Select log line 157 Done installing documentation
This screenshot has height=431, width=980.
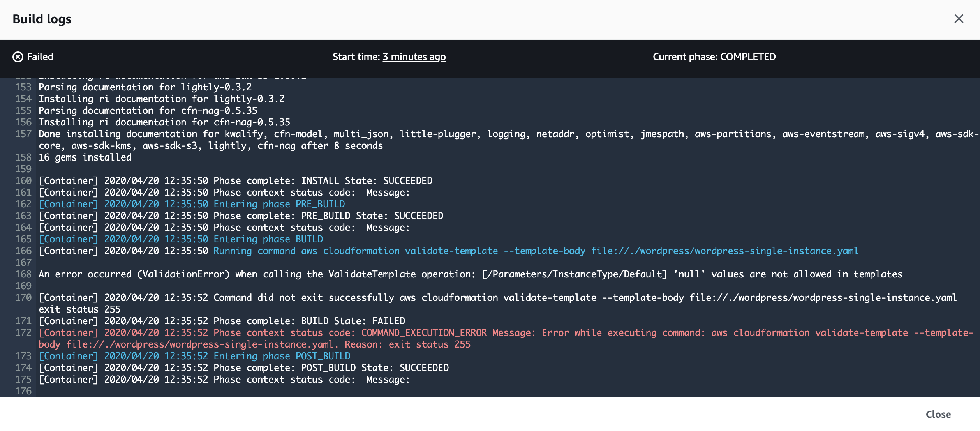coord(508,140)
